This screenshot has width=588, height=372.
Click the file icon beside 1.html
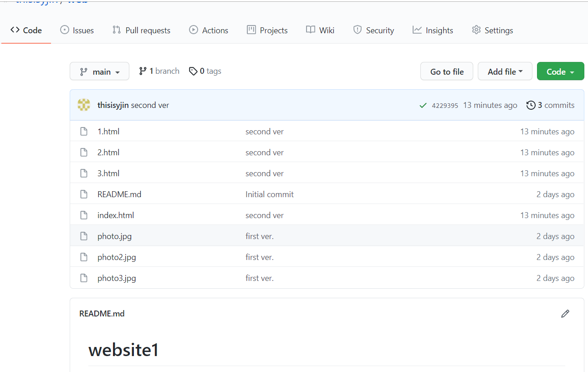click(x=84, y=132)
